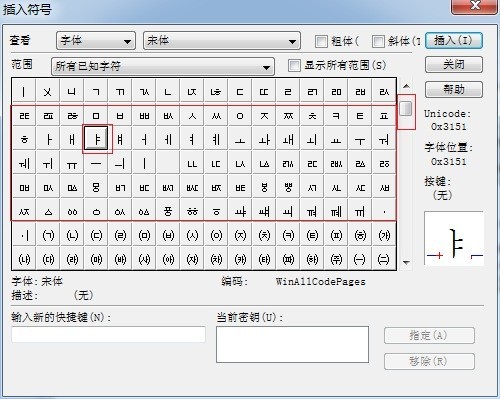Select the ㅇ symbol cell
Screen dimensions: 500x399
pyautogui.click(x=240, y=116)
